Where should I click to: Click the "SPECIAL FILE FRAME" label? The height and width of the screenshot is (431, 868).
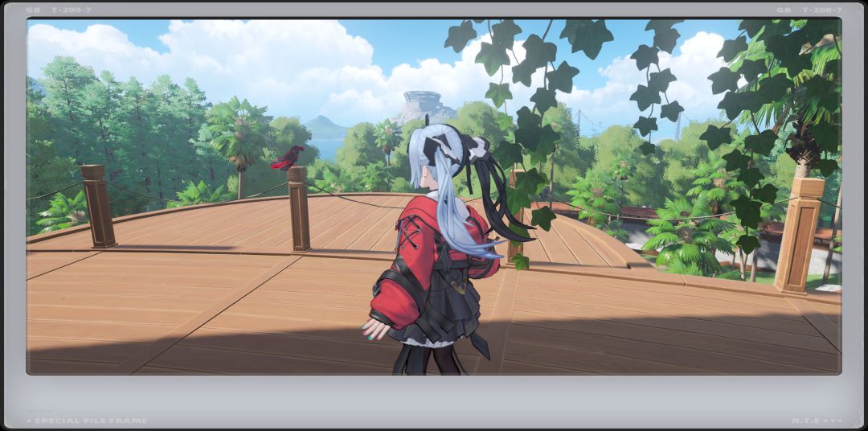click(x=91, y=421)
